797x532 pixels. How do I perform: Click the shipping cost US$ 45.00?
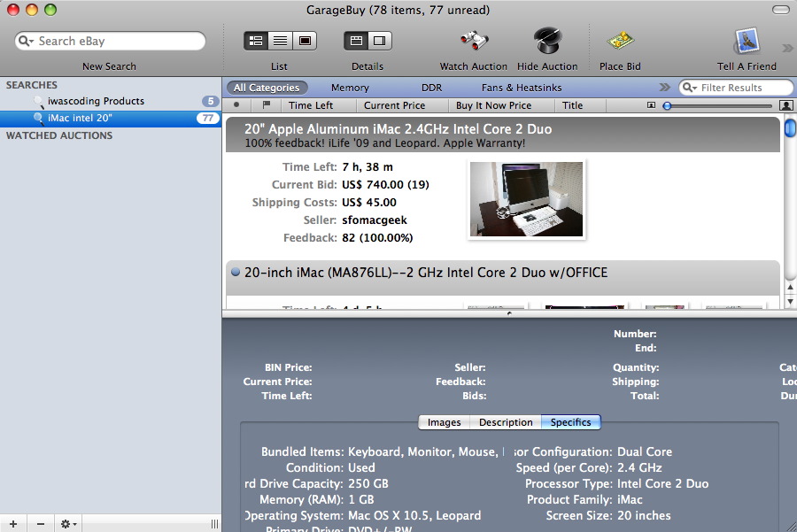[x=369, y=202]
